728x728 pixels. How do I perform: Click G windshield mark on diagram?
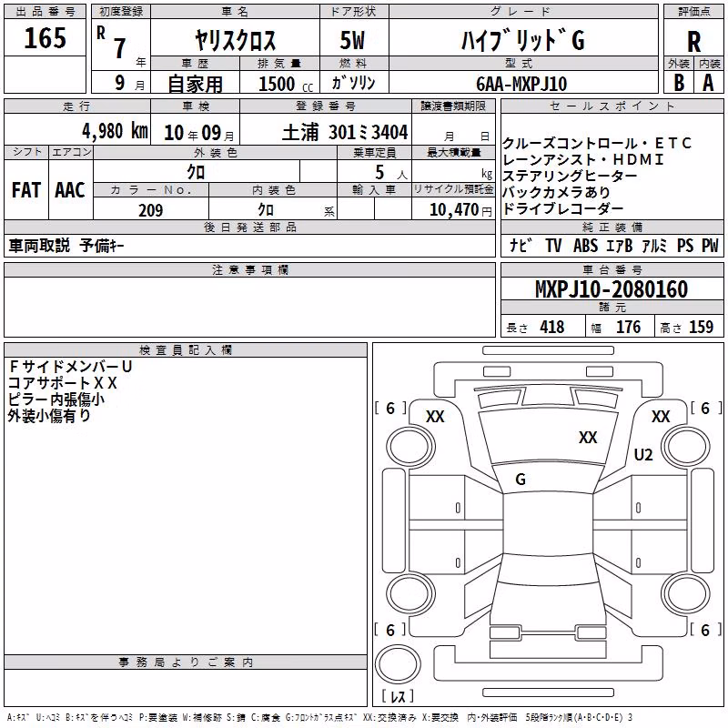[x=521, y=480]
